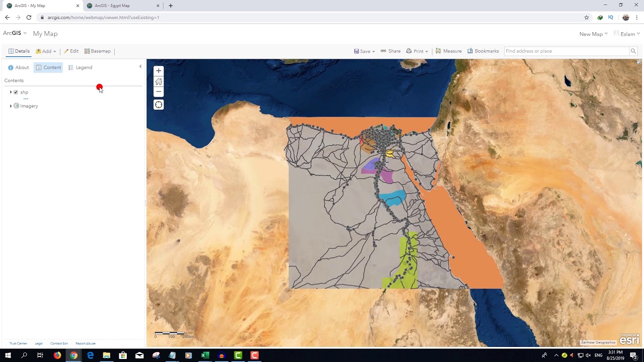Select the ArcGIS - My Map browser tab

click(43, 6)
